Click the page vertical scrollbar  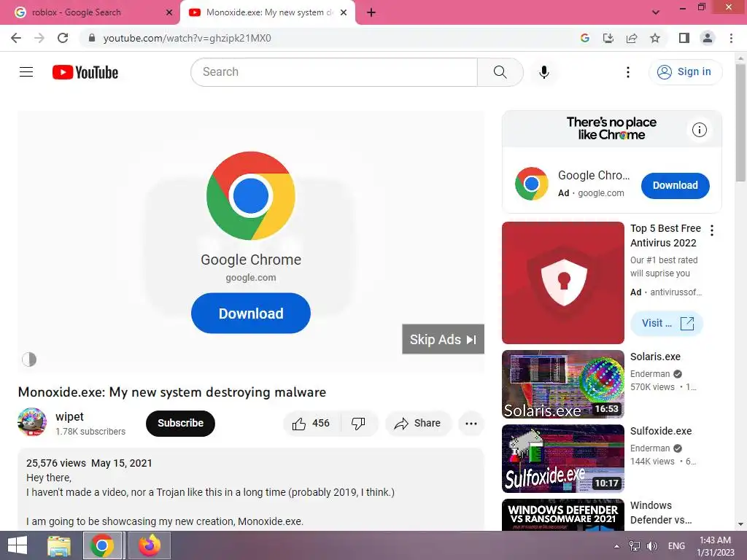coord(740,122)
